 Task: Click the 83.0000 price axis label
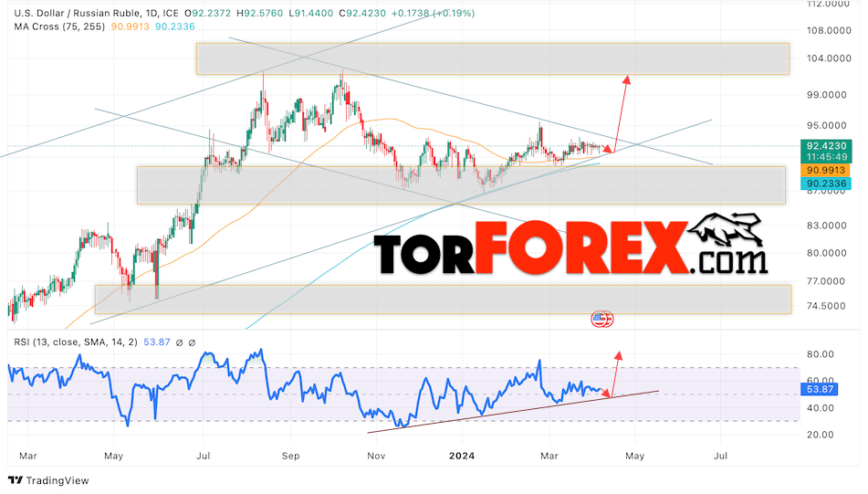tap(827, 226)
